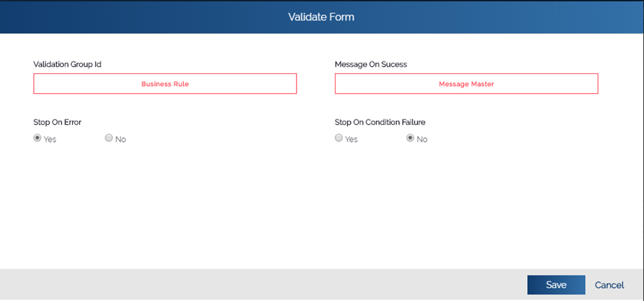Select Yes radio for Stop On Error

(37, 138)
